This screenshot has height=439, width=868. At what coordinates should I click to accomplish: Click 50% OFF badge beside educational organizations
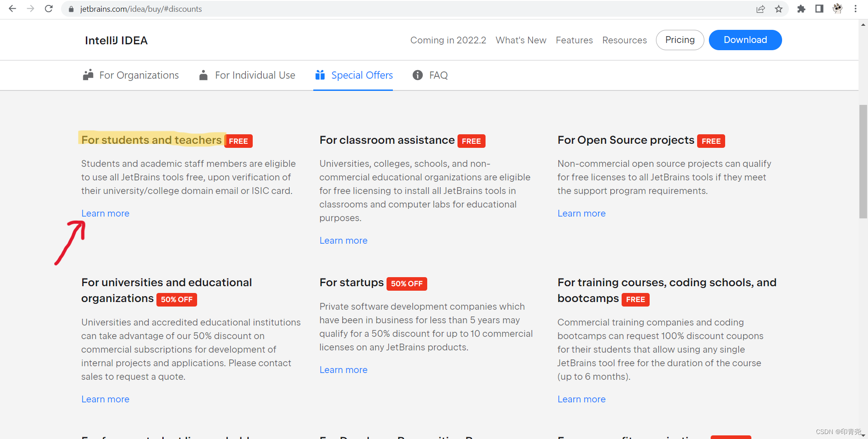click(x=177, y=299)
